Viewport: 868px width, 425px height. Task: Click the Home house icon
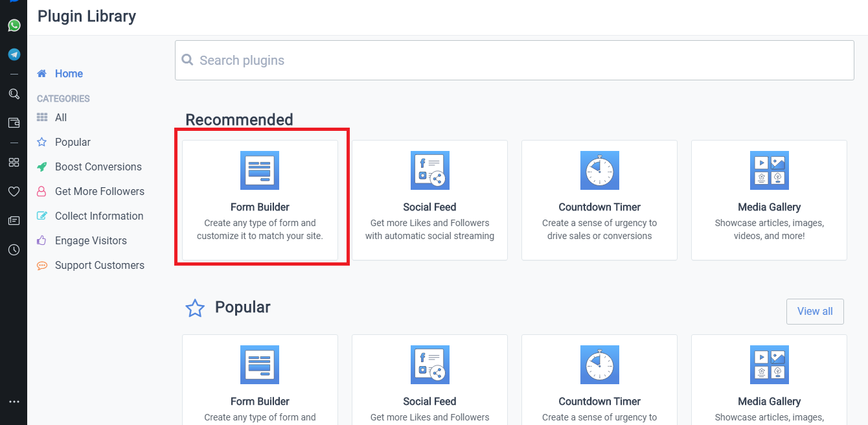(42, 74)
